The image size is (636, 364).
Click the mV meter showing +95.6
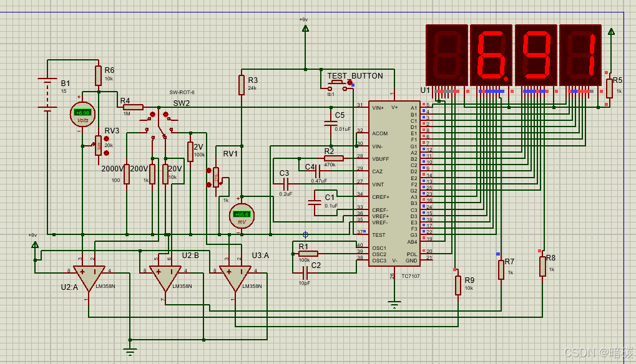[242, 216]
